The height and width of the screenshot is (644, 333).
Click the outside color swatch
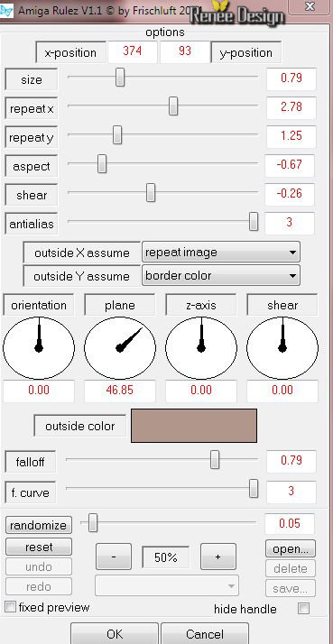[194, 426]
